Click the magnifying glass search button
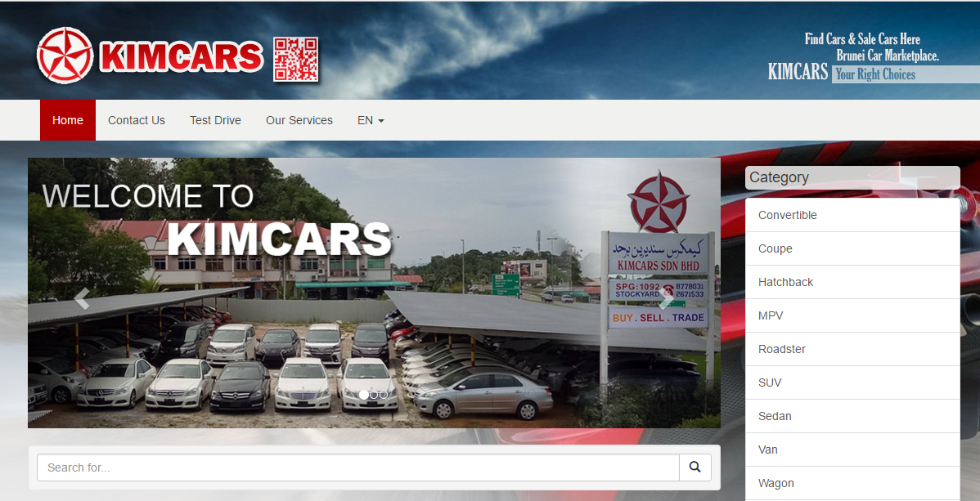 coord(695,467)
